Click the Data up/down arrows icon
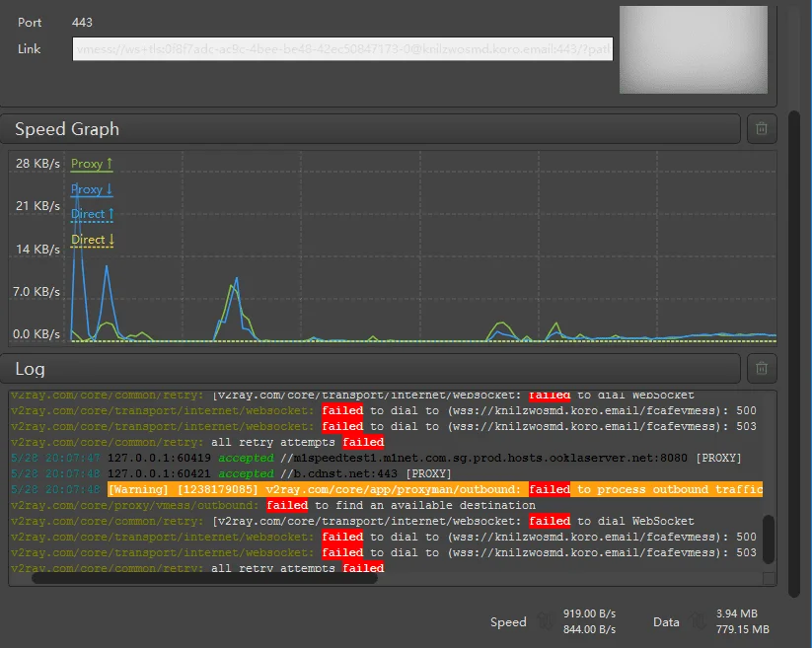Screen dimensions: 812x648 pyautogui.click(x=699, y=620)
